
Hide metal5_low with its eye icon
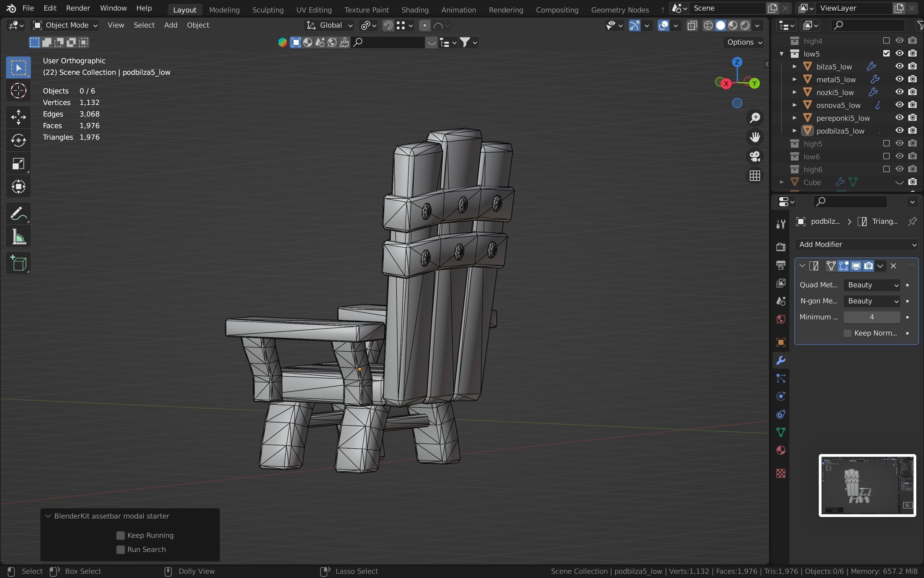point(900,79)
